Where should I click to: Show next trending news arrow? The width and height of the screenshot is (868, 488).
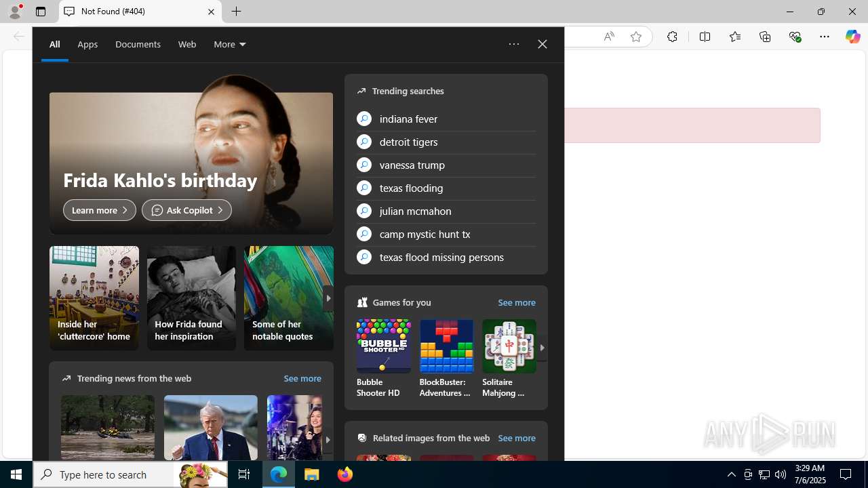pos(328,440)
